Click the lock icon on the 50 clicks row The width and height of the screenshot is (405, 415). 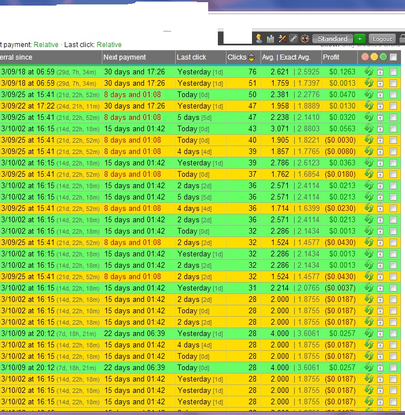380,94
